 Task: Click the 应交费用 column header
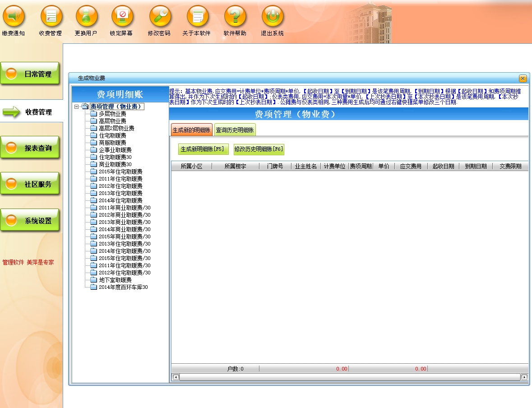410,167
